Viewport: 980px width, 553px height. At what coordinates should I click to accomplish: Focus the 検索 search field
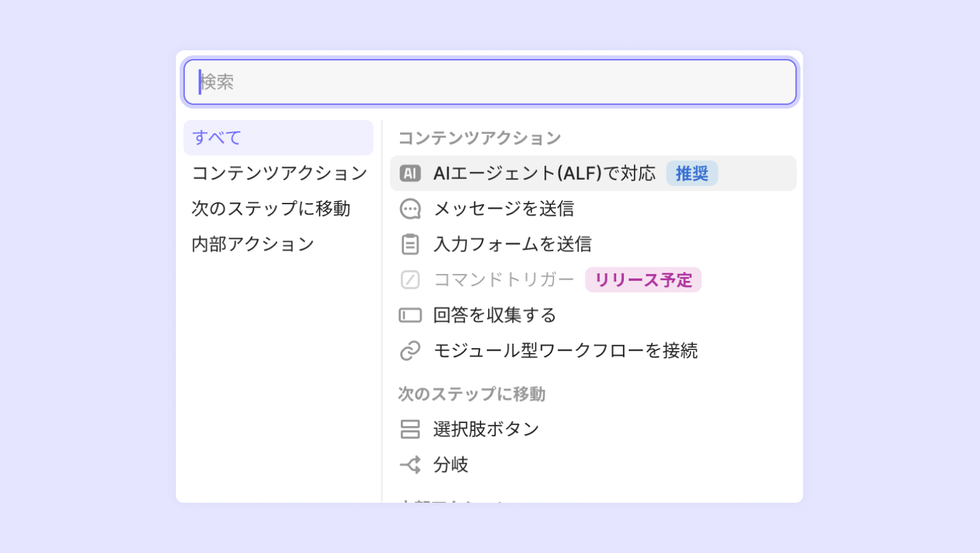(490, 82)
